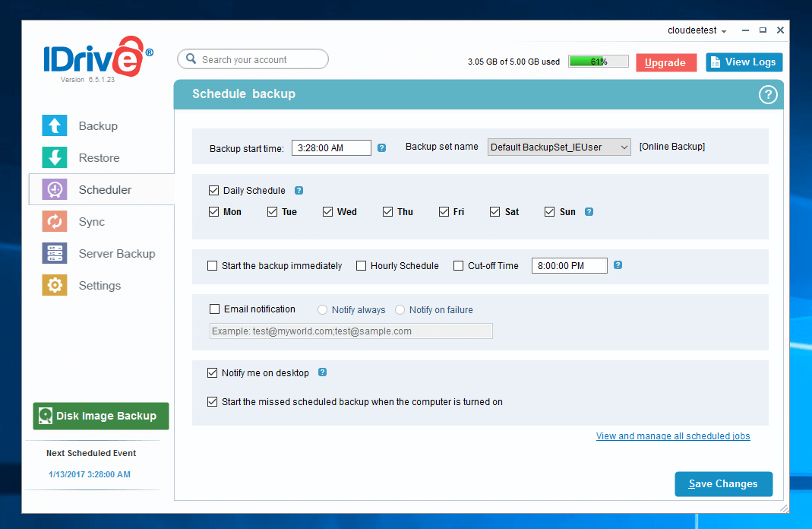This screenshot has width=812, height=529.
Task: Expand the Backup set name dropdown
Action: pyautogui.click(x=559, y=147)
